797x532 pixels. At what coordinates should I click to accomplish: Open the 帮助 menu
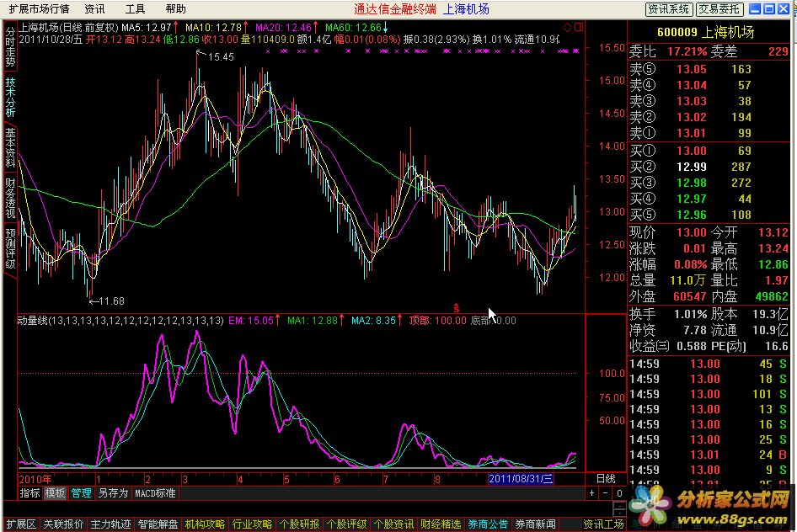point(176,8)
